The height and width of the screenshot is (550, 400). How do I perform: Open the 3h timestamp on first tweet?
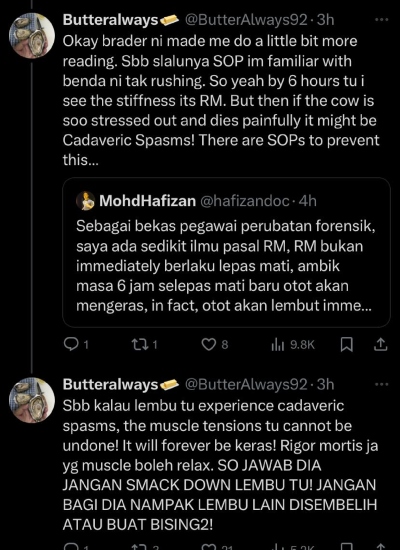[x=325, y=20]
